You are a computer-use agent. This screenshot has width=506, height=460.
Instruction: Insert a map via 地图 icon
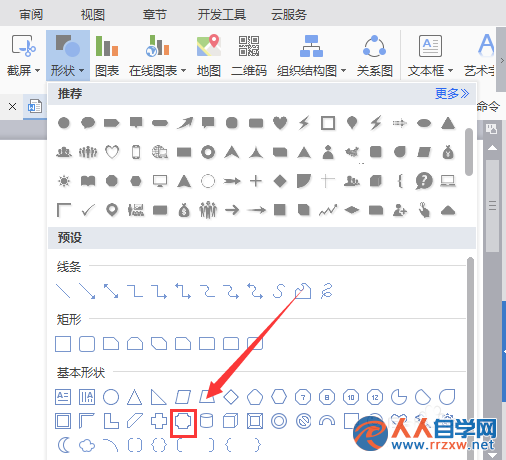(x=209, y=55)
